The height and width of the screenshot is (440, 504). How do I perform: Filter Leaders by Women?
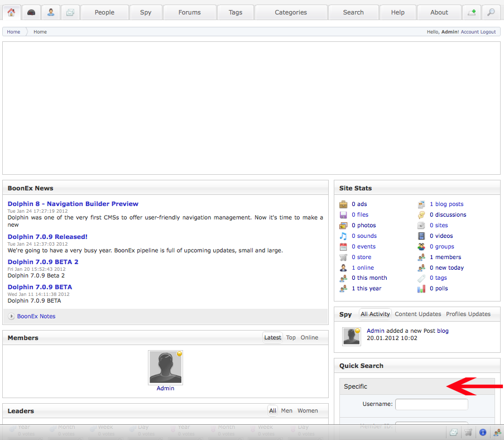pos(308,410)
